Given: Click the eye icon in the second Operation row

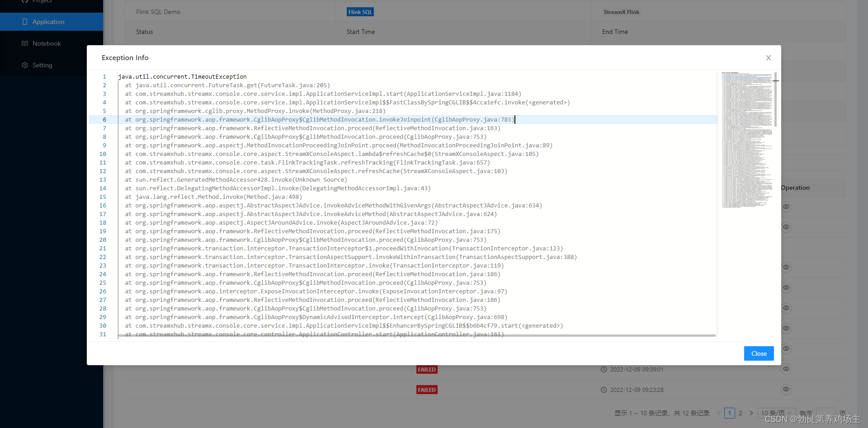Looking at the screenshot, I should [x=786, y=227].
